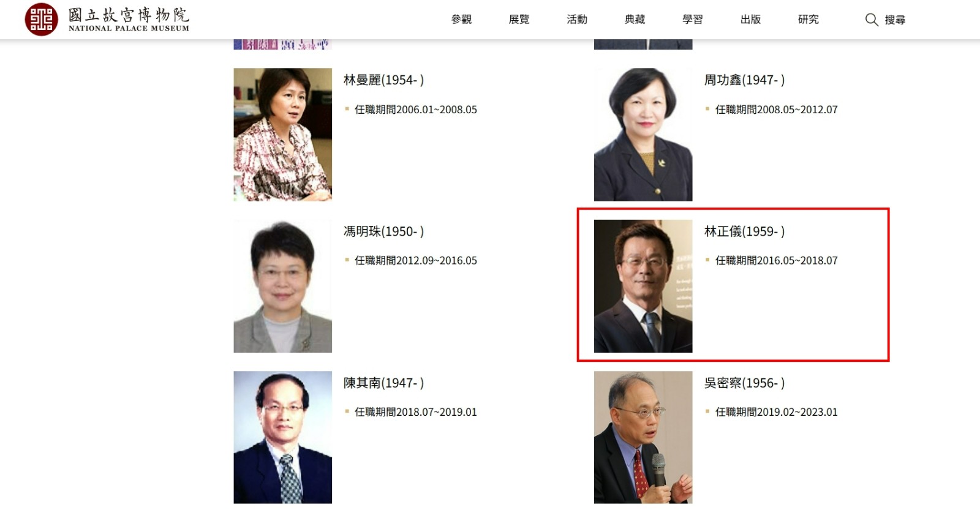
Task: Open the 研究 menu
Action: coord(809,20)
